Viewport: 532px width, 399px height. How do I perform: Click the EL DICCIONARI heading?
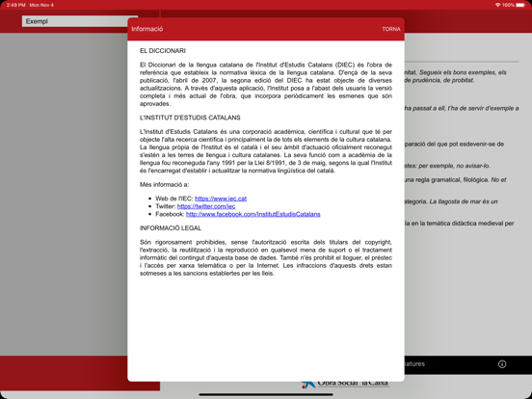point(163,51)
